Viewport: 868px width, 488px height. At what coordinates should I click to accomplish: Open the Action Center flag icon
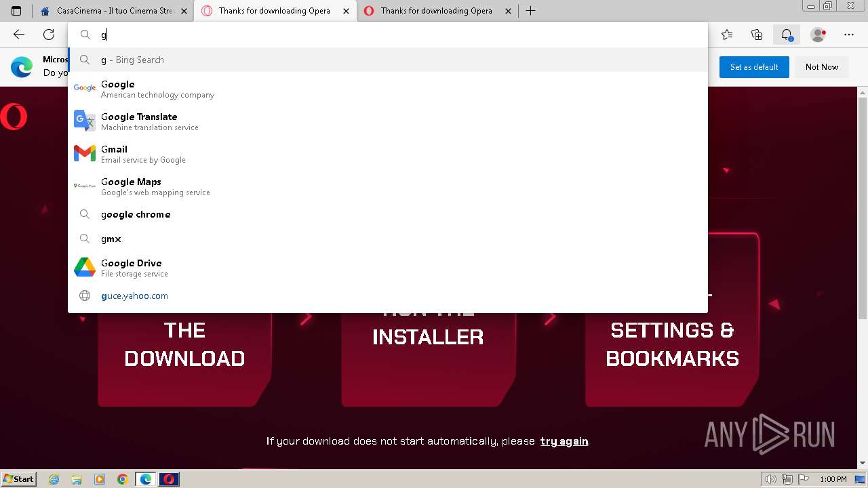tap(803, 479)
